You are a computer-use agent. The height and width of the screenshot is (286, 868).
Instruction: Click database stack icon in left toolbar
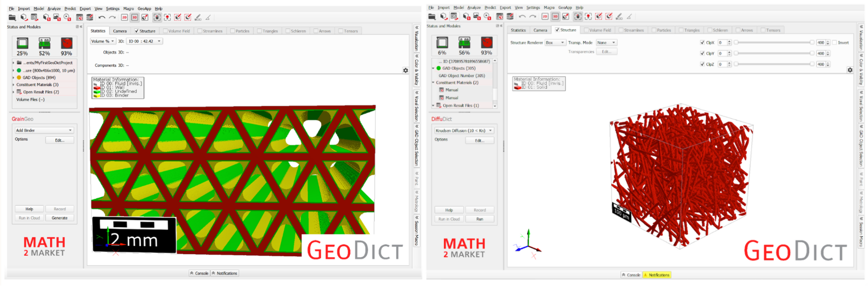pos(90,17)
